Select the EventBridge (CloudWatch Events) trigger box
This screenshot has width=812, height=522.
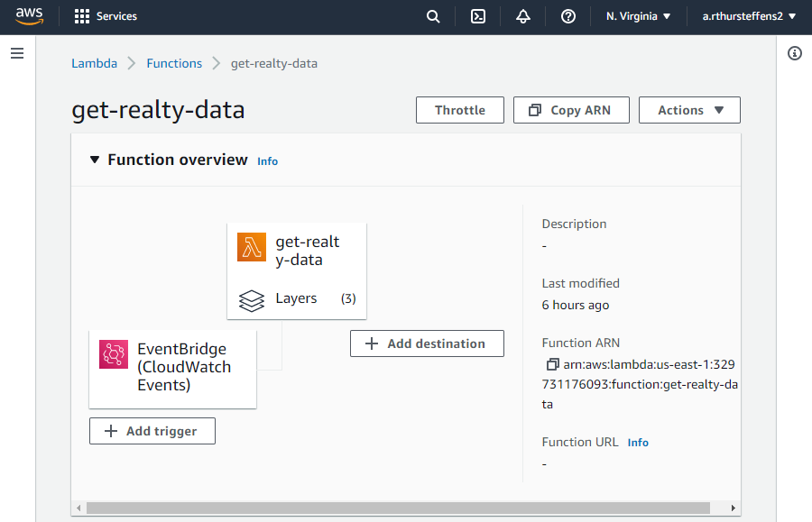[x=173, y=370]
